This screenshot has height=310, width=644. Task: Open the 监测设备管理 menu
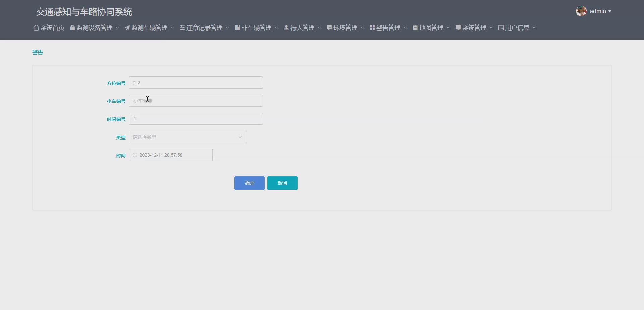coord(95,28)
